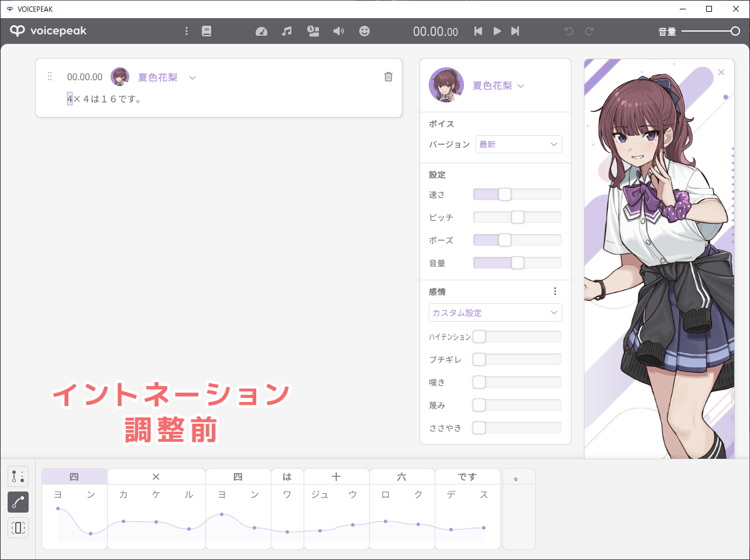750x560 pixels.
Task: Adjust the 蔑み emotion slider
Action: coord(517,405)
